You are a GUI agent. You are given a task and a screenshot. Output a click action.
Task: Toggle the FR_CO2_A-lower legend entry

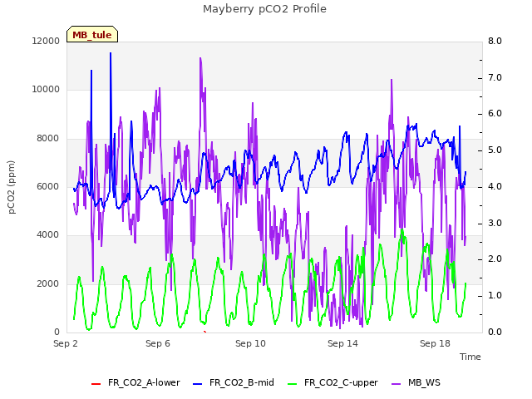[135, 382]
